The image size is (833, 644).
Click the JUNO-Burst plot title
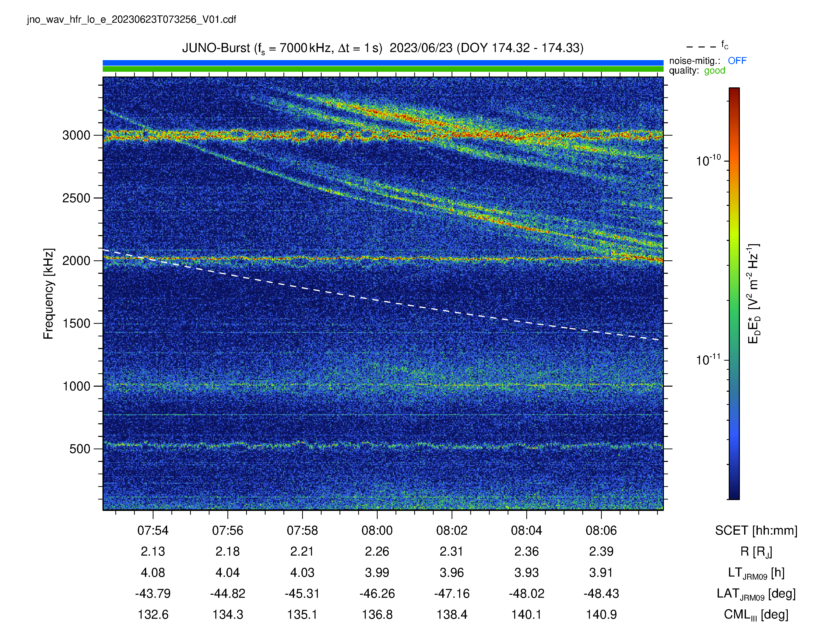(x=383, y=48)
